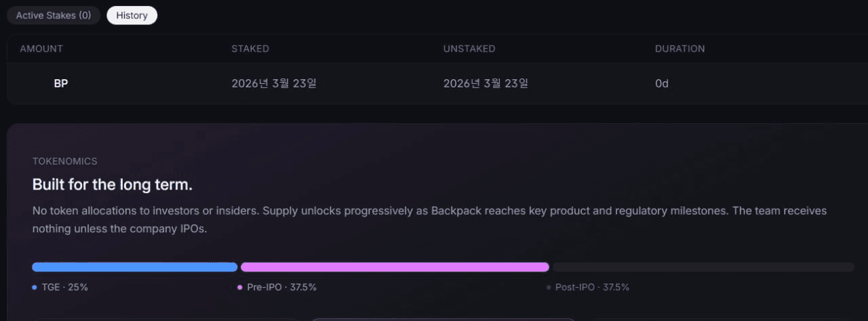Click the blue TGE legend dot

coord(34,287)
